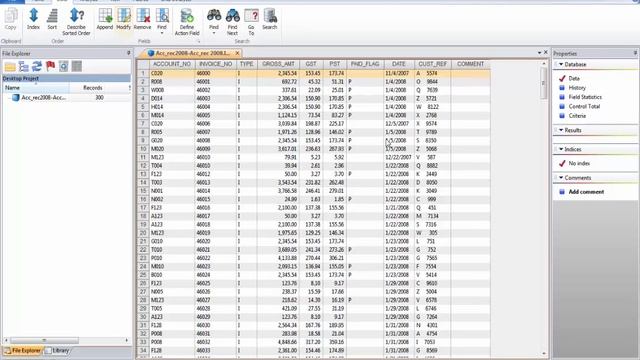This screenshot has width=640, height=360.
Task: Open Field Statistics in Properties
Action: pos(585,97)
